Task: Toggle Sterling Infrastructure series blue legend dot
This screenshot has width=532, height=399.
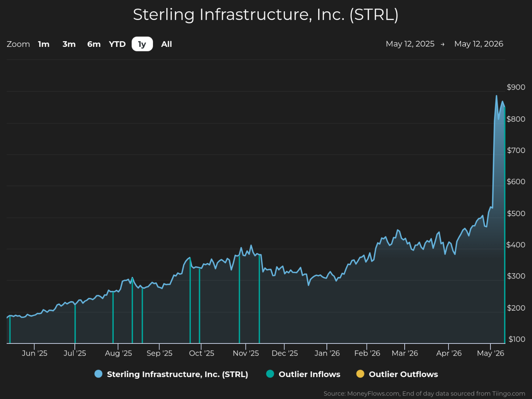Action: point(98,374)
